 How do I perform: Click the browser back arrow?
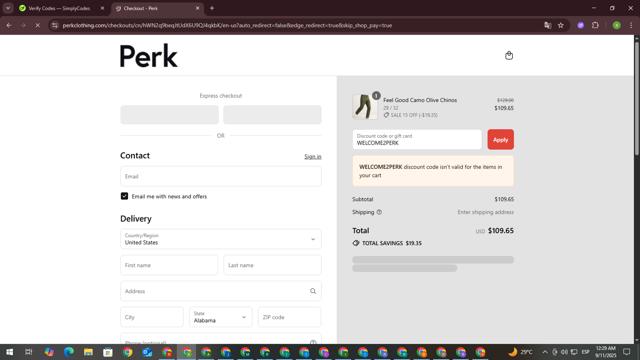(x=9, y=25)
